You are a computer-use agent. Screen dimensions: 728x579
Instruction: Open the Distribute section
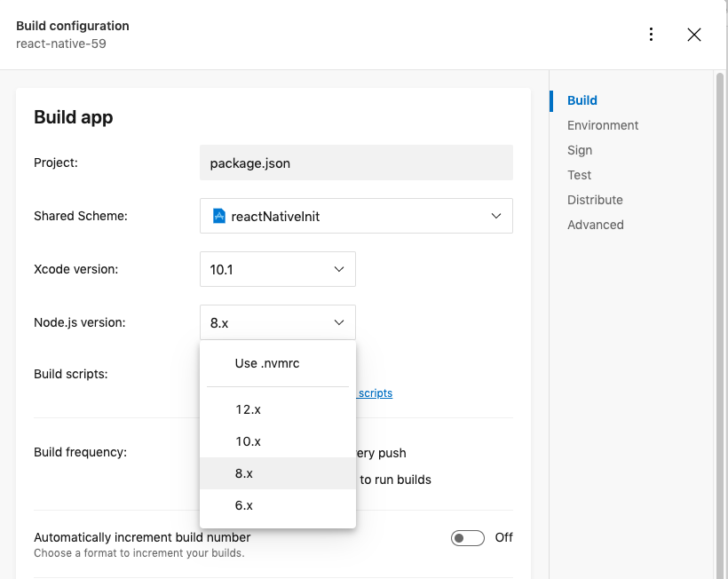point(595,200)
